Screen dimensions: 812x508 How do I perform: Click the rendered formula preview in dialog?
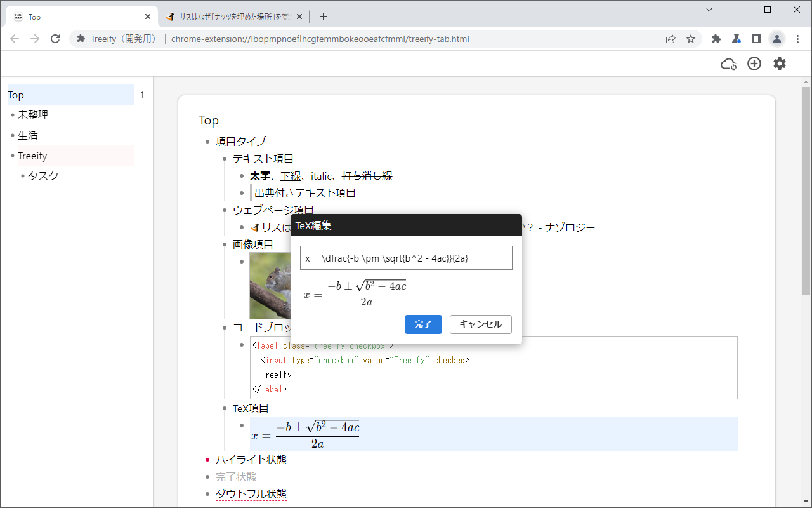coord(355,293)
